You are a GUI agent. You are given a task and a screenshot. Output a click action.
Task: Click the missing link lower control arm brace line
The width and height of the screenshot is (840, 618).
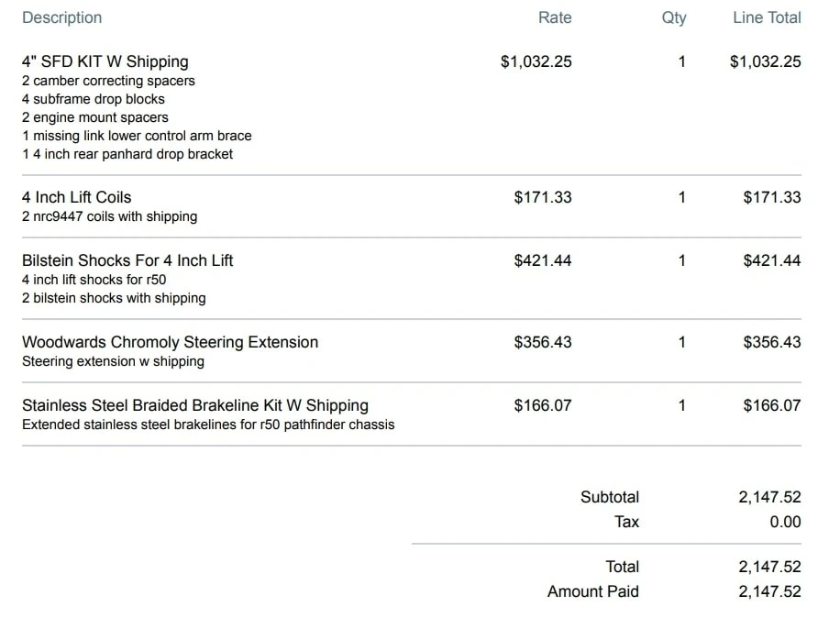point(137,136)
